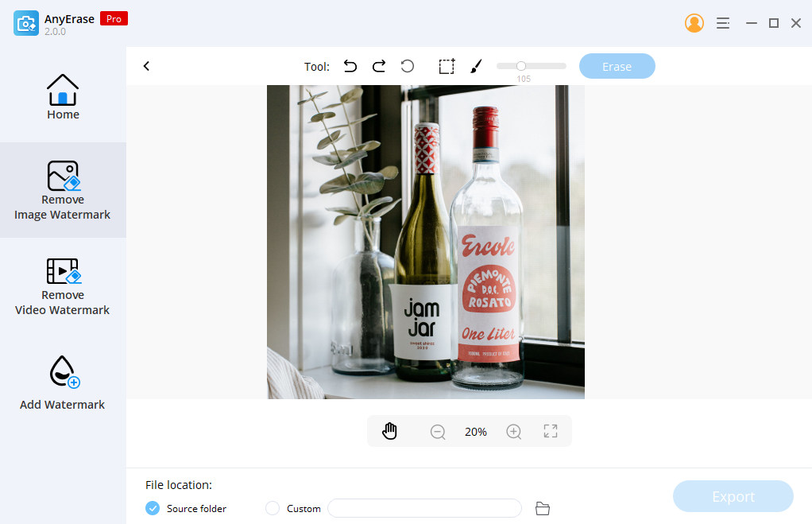This screenshot has width=812, height=524.
Task: Minimize the AnyErase window
Action: (752, 23)
